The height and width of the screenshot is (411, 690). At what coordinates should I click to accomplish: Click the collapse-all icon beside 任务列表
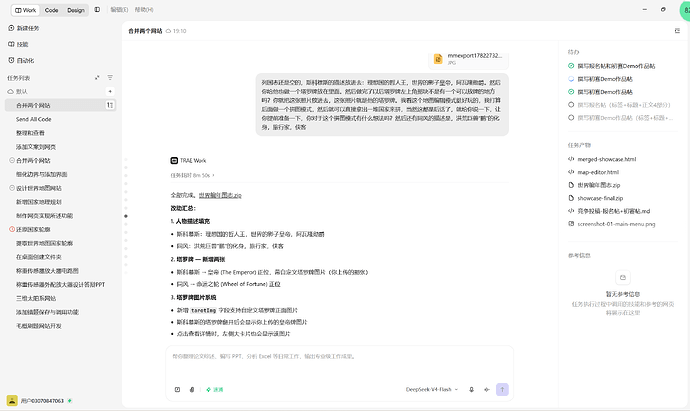click(97, 78)
